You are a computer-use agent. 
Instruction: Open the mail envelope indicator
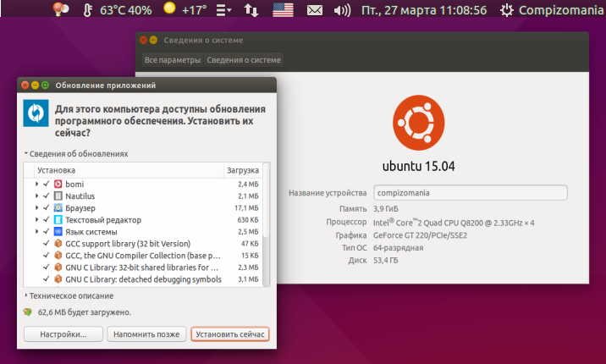click(x=315, y=10)
